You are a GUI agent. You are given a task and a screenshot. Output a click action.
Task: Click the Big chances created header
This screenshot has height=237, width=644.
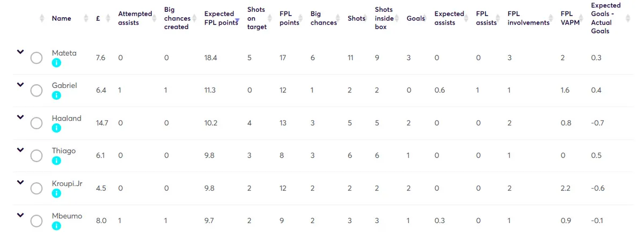click(177, 18)
